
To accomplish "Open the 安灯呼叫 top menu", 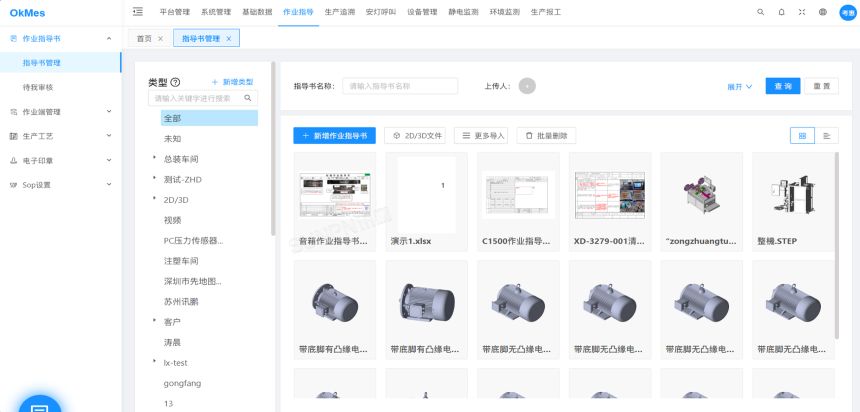I will coord(381,12).
